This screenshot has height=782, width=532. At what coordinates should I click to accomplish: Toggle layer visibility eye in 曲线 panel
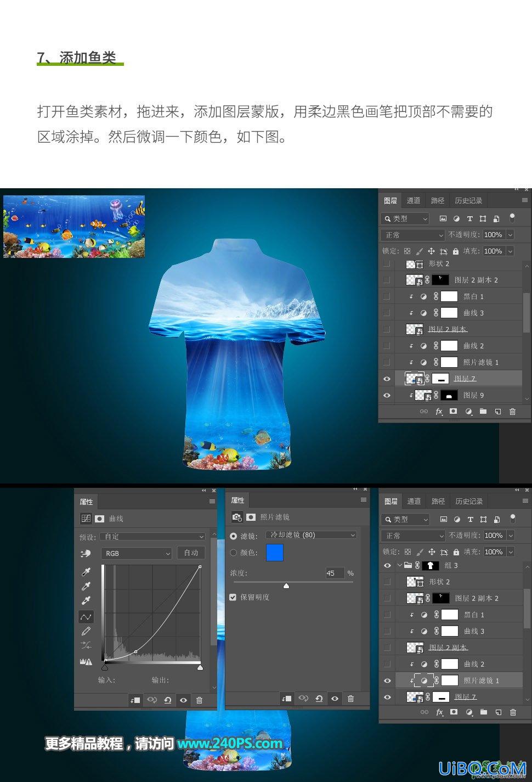click(183, 700)
